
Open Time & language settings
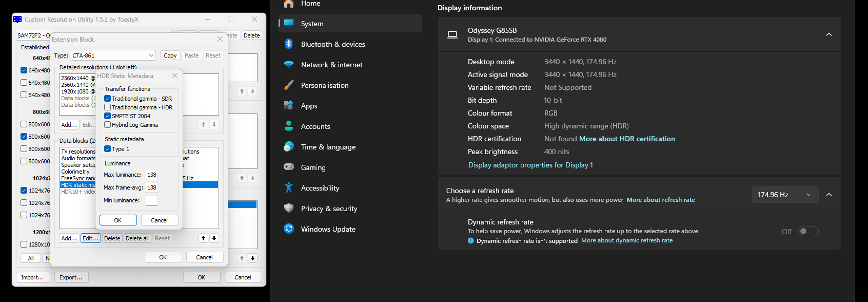[x=328, y=147]
